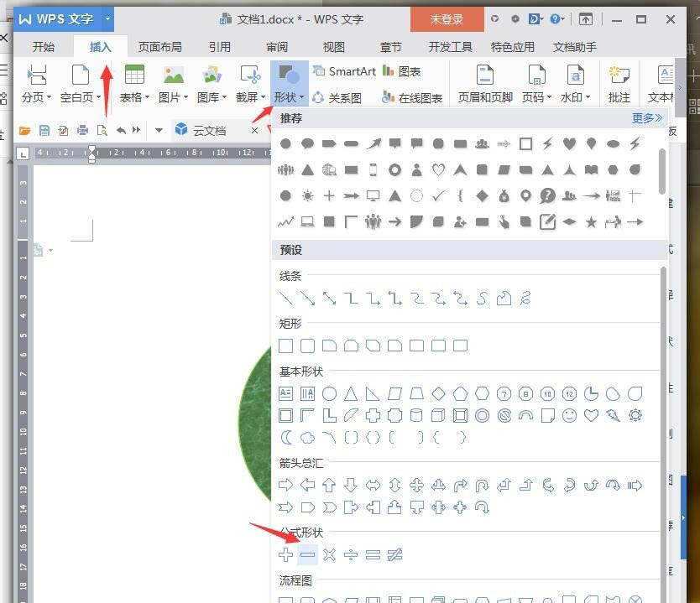700x603 pixels.
Task: Switch to the 开始 tab
Action: point(44,47)
